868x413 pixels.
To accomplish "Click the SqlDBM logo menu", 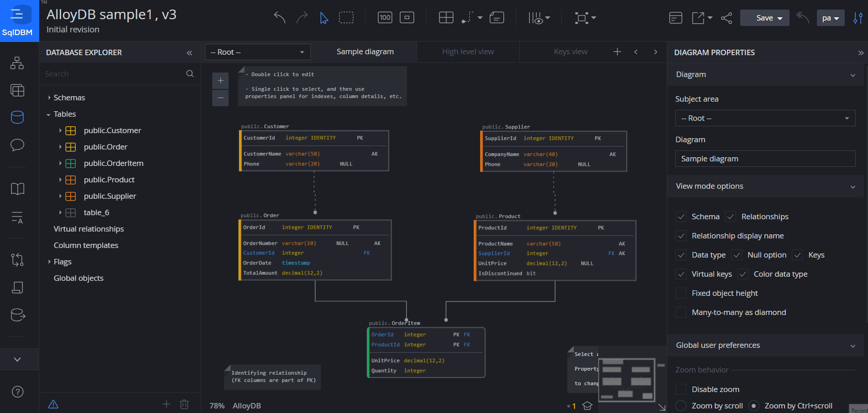I will (19, 21).
